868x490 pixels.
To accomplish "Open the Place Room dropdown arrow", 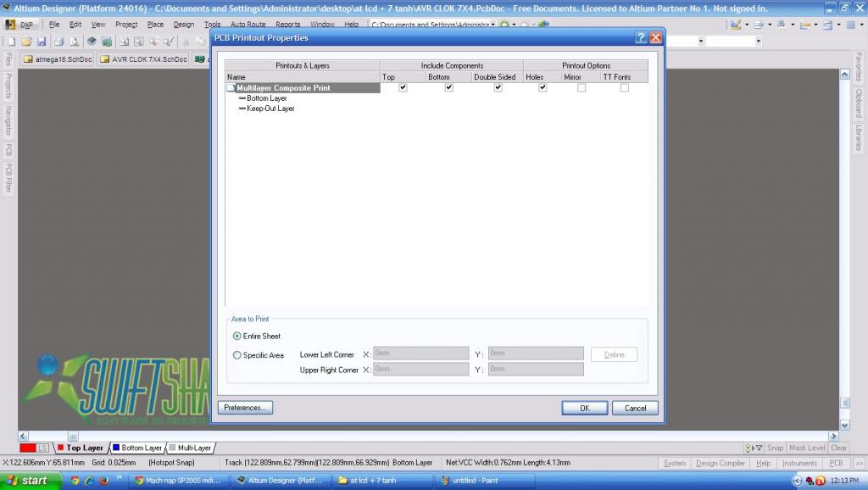I will (x=838, y=25).
